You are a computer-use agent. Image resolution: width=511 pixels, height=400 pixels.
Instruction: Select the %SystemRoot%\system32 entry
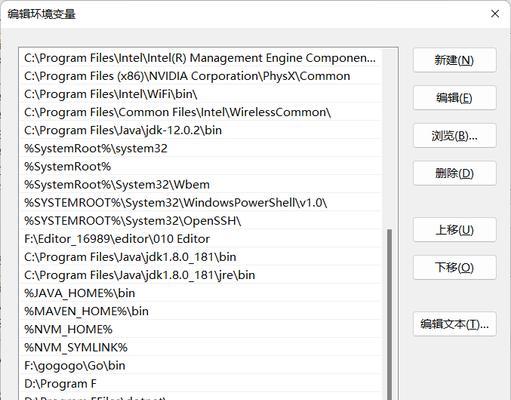point(200,148)
